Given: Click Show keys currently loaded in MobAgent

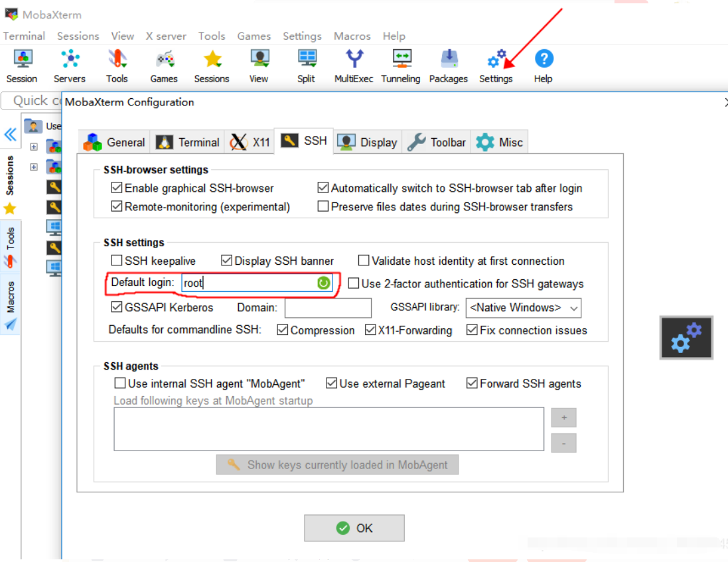Looking at the screenshot, I should tap(338, 464).
